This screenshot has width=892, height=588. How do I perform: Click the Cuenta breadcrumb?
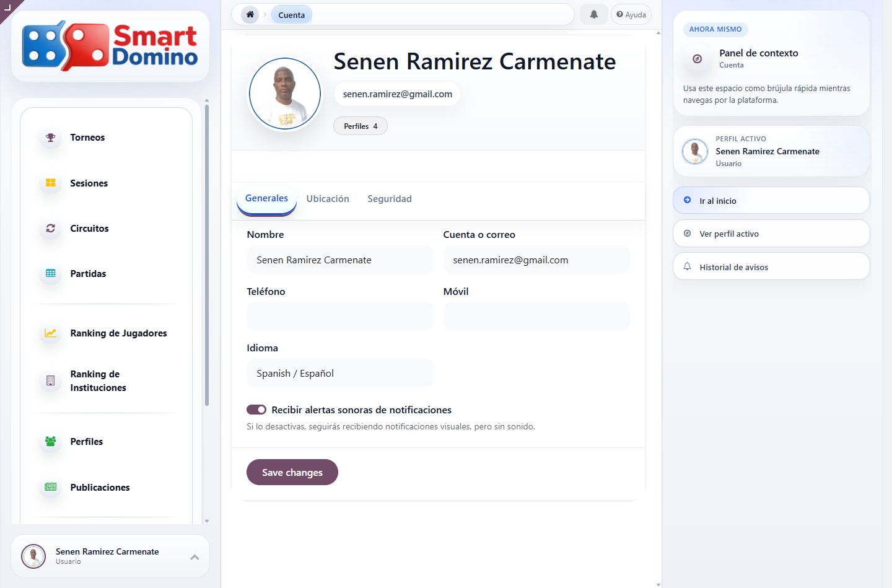point(292,15)
